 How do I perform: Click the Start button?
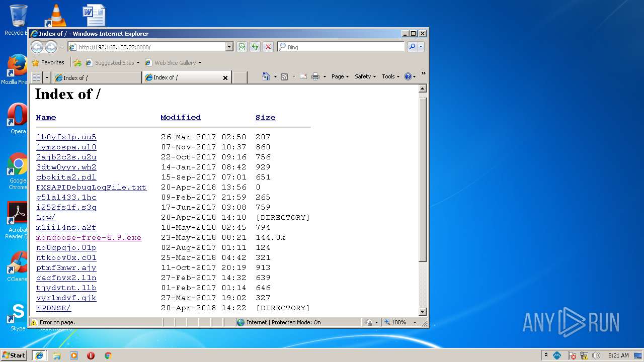click(x=14, y=355)
